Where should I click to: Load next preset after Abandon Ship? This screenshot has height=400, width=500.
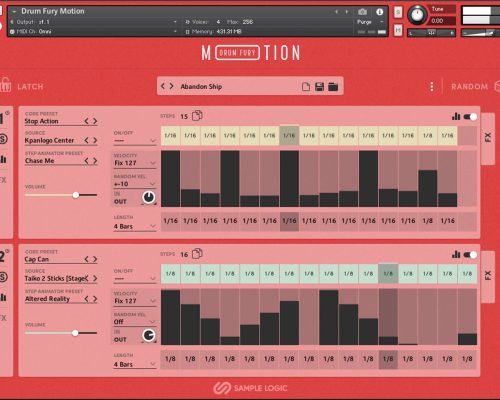[x=171, y=86]
